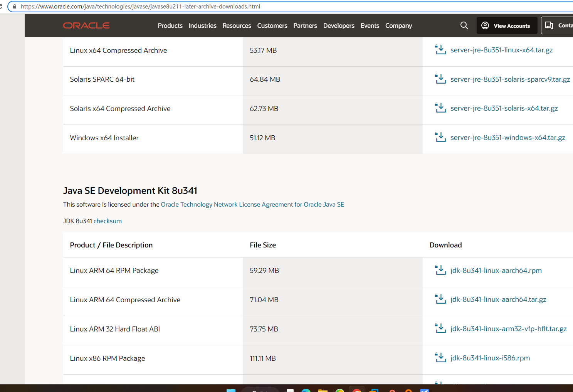View site info via the padlock icon
Image resolution: width=573 pixels, height=392 pixels.
pyautogui.click(x=15, y=7)
